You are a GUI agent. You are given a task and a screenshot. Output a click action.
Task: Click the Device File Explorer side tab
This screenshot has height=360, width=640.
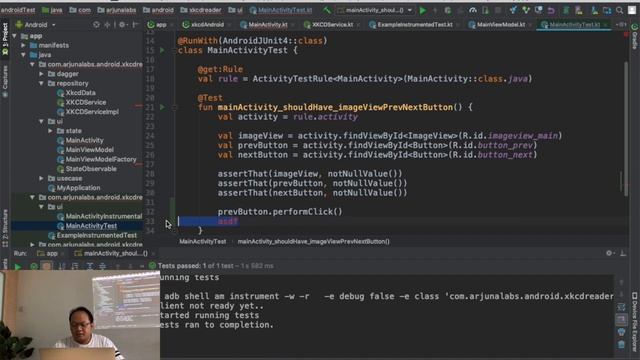(635, 321)
